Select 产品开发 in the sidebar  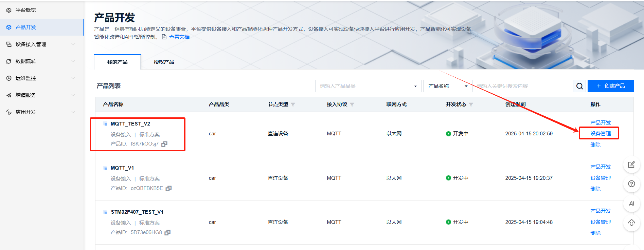(26, 27)
